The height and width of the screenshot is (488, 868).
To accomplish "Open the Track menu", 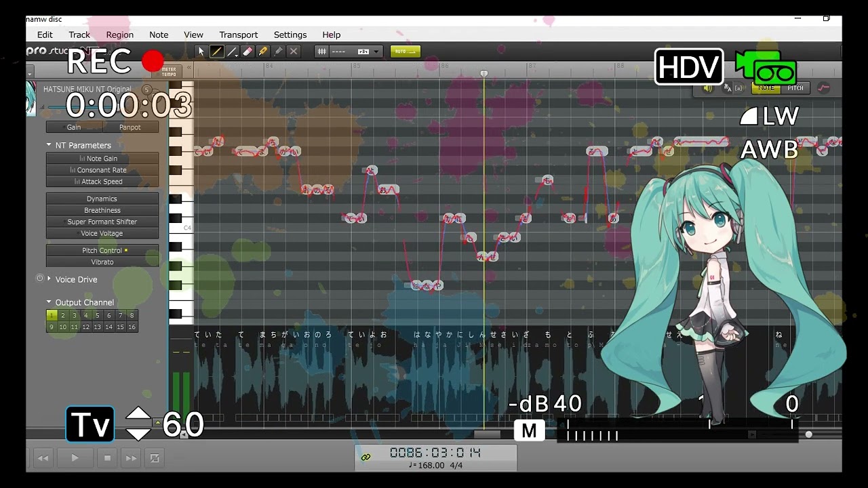I will (x=79, y=35).
